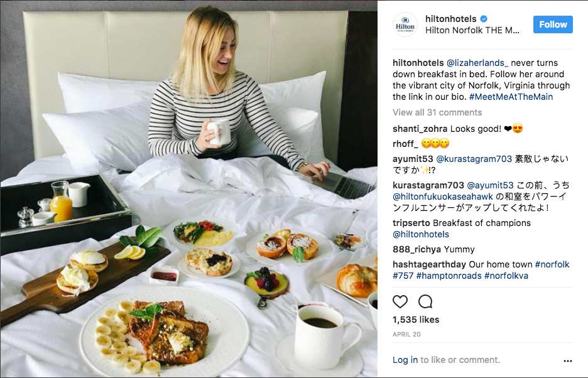This screenshot has height=378, width=588.
Task: Click the Hilton profile avatar logo
Action: (405, 24)
